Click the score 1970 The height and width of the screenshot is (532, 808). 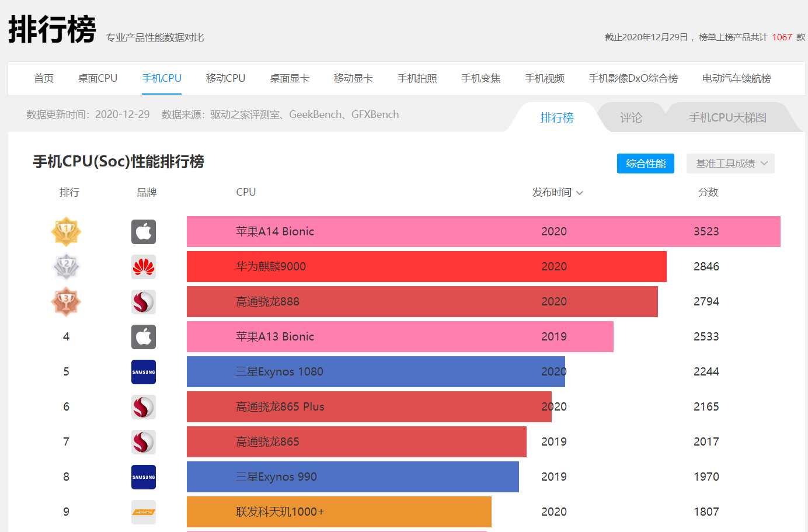[x=706, y=477]
